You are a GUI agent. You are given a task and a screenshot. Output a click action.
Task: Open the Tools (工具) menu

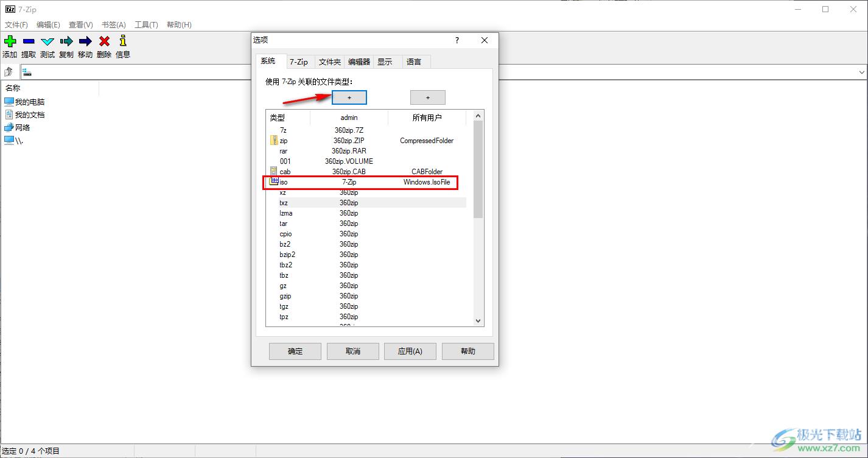click(x=146, y=25)
